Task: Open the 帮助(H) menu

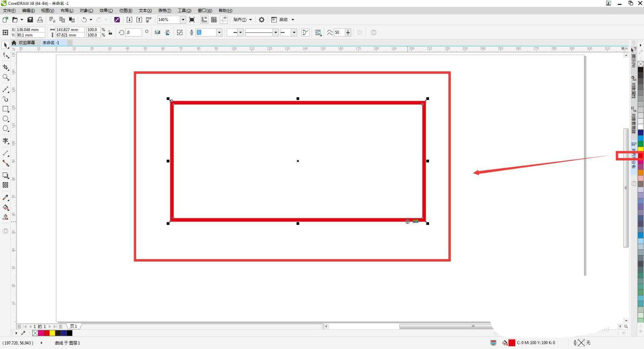Action: (225, 10)
